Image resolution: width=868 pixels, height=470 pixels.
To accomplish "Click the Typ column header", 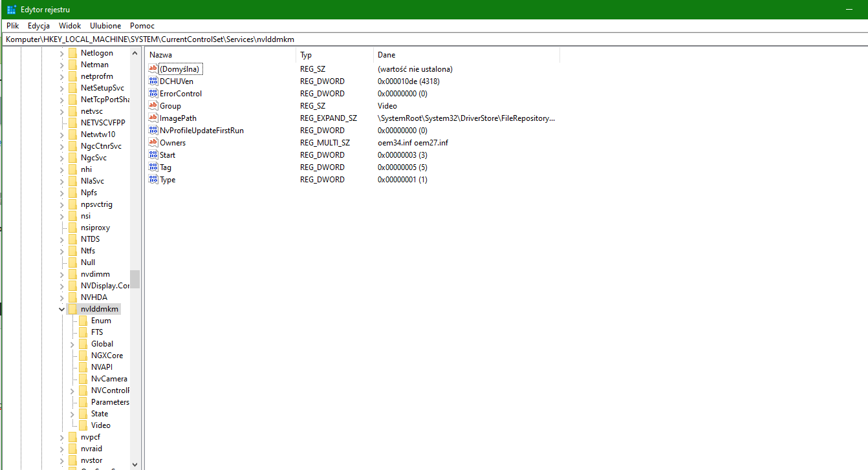I will pyautogui.click(x=334, y=55).
